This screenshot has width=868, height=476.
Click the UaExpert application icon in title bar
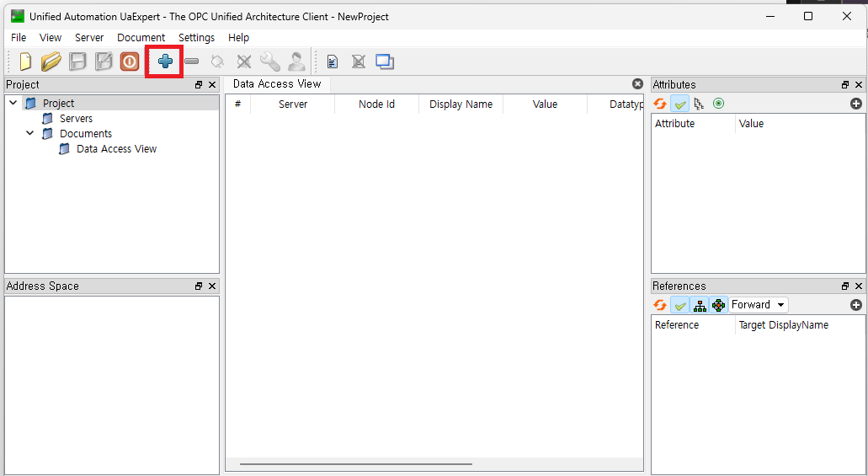[x=18, y=16]
